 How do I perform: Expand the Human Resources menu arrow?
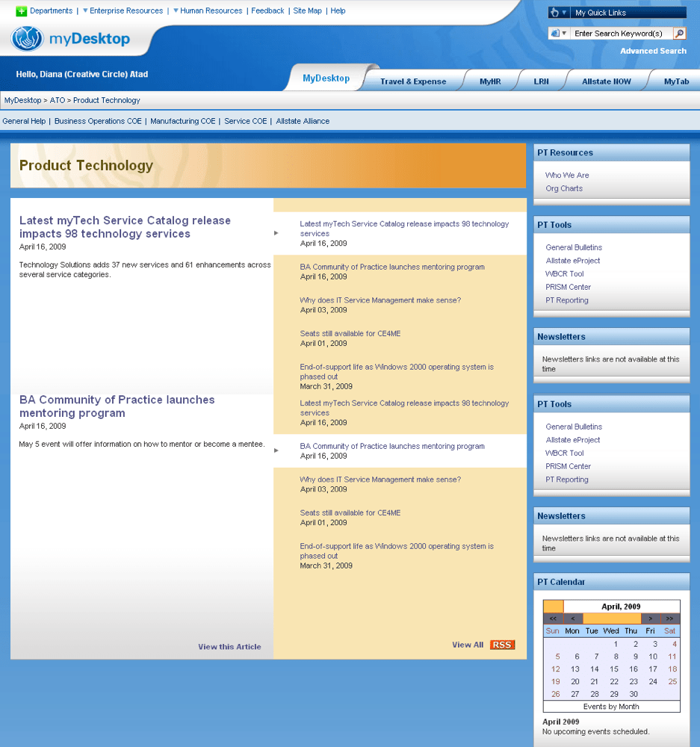tap(176, 10)
